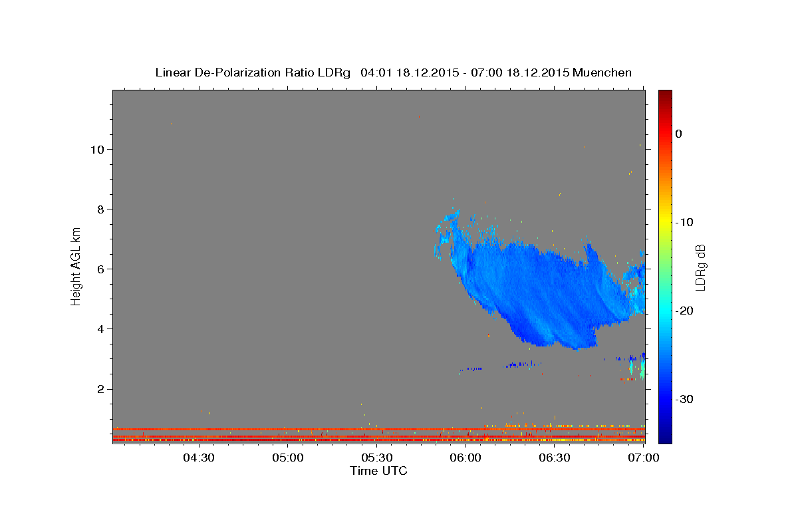Click the height tick label 8
The width and height of the screenshot is (798, 532).
coord(102,209)
